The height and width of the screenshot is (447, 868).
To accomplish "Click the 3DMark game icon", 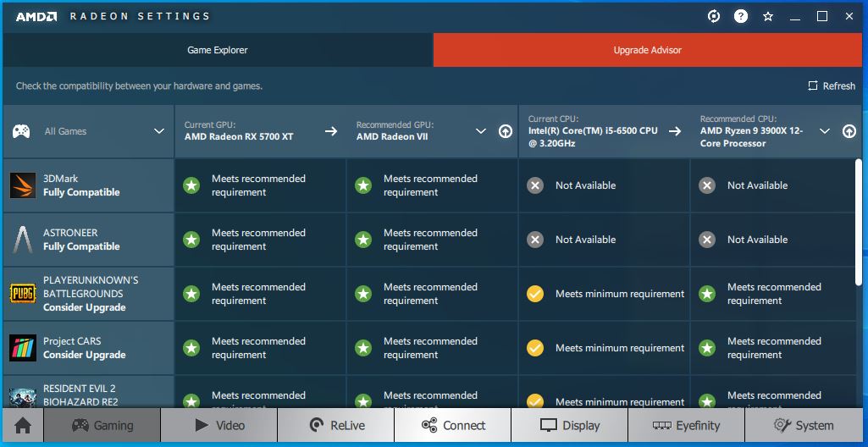I will pos(23,185).
